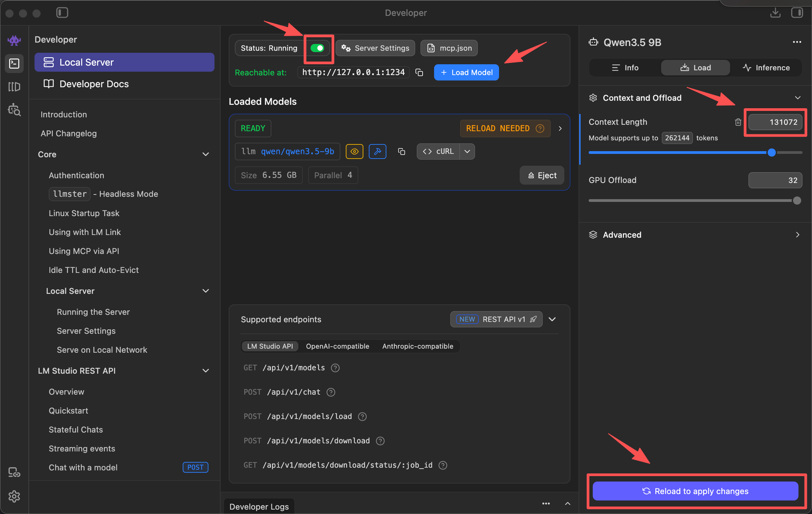Image resolution: width=812 pixels, height=514 pixels.
Task: Open the Discover model search icon
Action: click(14, 110)
